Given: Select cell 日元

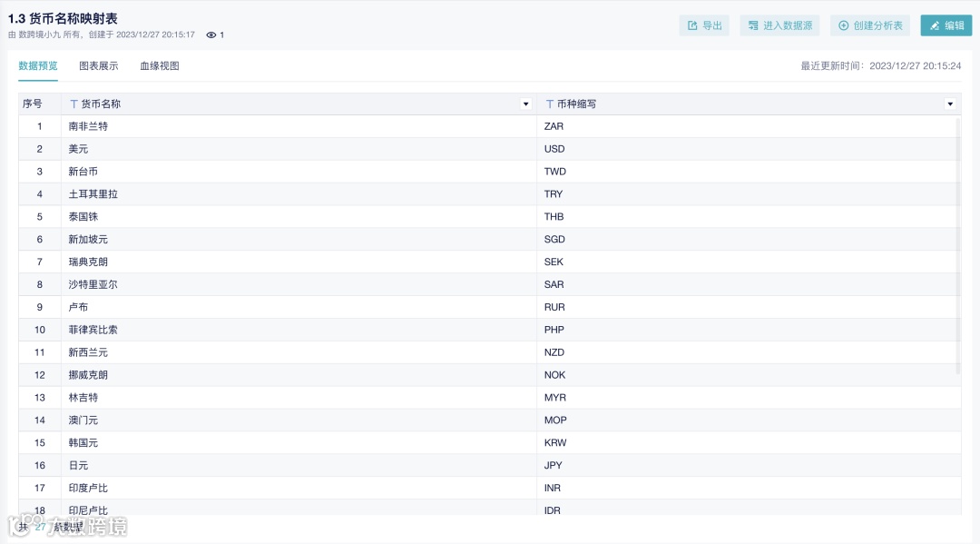Looking at the screenshot, I should [299, 465].
